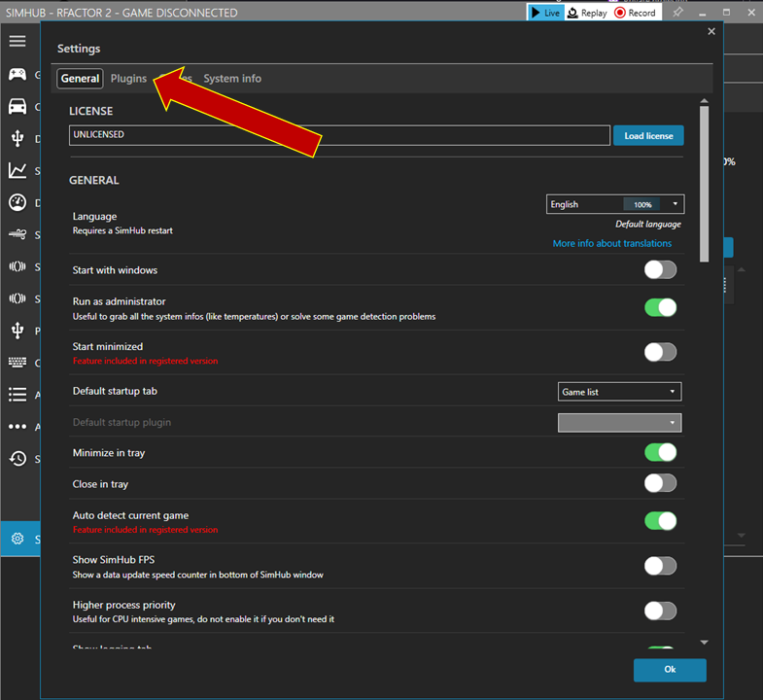This screenshot has width=763, height=700.
Task: Click the scrollbar down arrow in settings
Action: (704, 643)
